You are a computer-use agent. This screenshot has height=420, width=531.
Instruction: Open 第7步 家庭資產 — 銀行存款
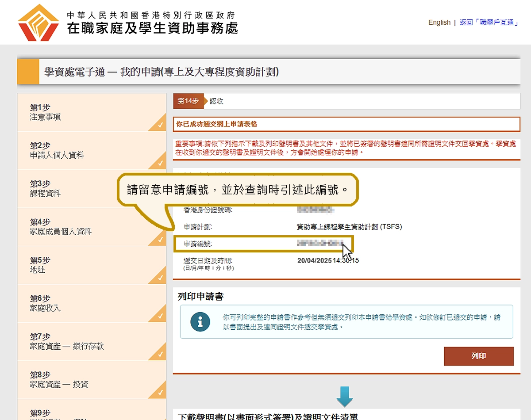(92, 341)
